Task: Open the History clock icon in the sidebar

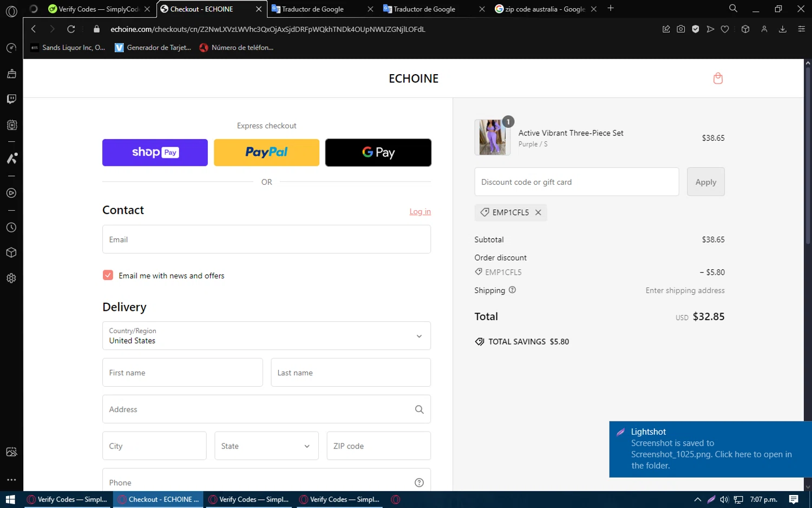Action: pos(11,227)
